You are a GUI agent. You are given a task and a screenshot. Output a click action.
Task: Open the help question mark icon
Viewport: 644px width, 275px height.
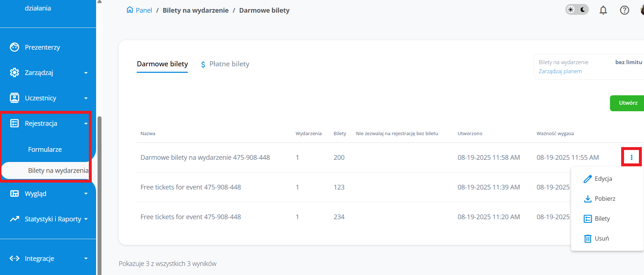624,10
